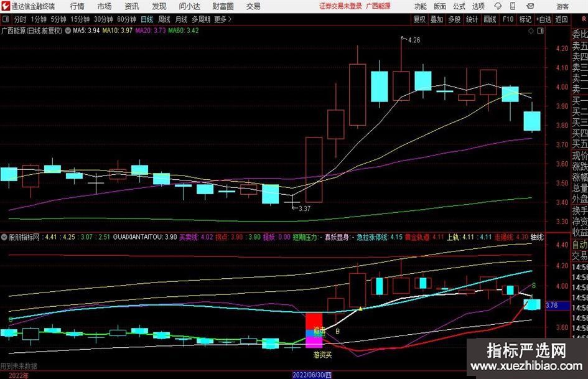Click the 2022/06/30/四 date marker

click(312, 375)
